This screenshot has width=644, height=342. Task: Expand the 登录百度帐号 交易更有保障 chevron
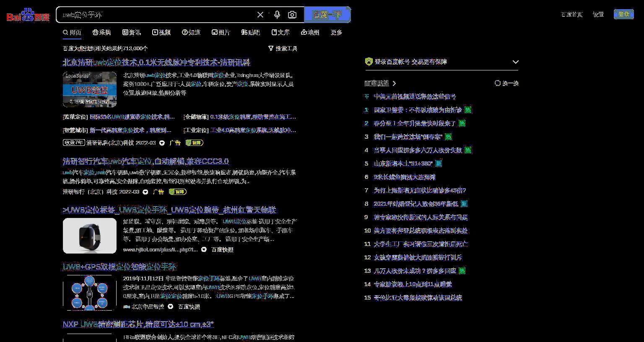(515, 62)
